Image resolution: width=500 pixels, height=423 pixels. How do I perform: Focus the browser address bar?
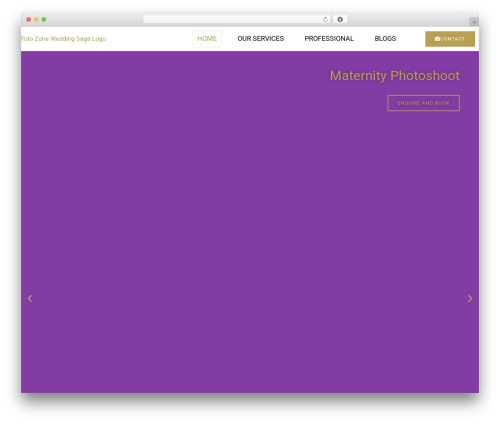233,20
